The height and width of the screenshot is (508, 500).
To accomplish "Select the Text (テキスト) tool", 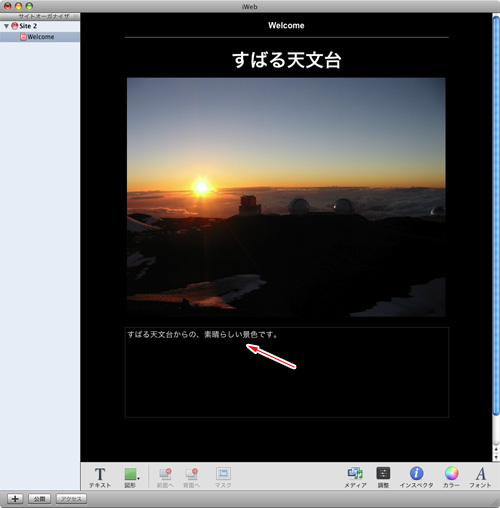I will [x=100, y=477].
